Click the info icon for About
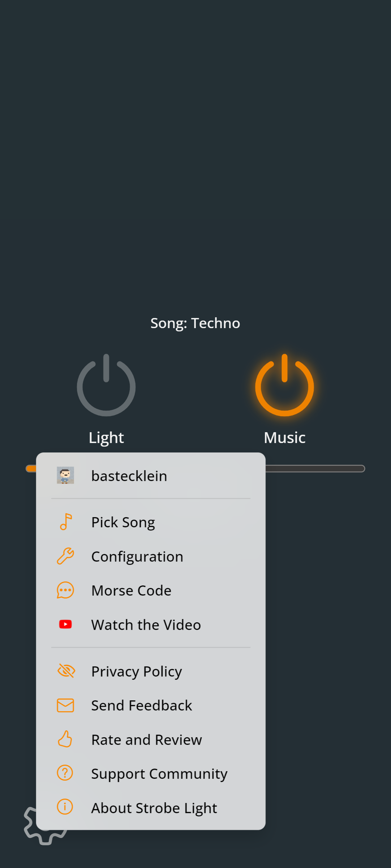Screen dimensions: 391x868 click(x=65, y=807)
